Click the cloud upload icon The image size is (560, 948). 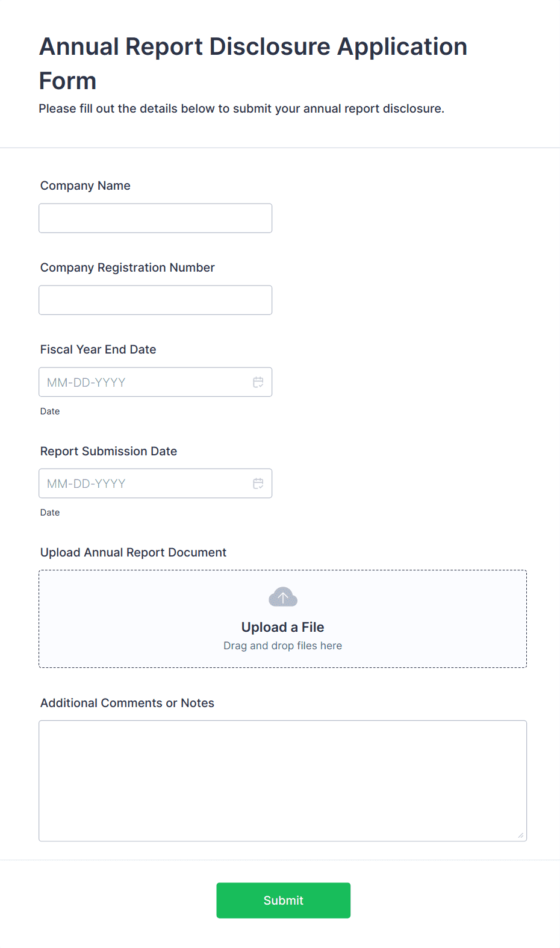283,597
